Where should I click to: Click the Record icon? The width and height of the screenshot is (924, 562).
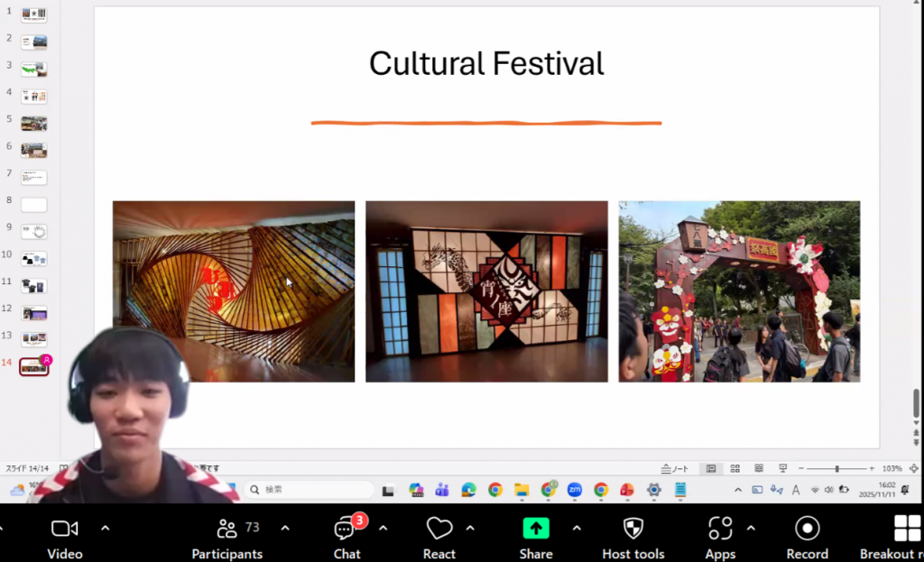807,529
